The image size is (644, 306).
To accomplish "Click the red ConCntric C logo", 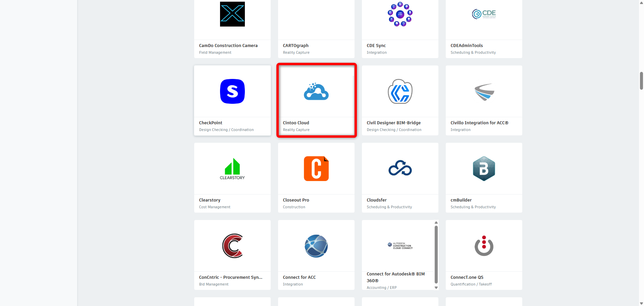I will (232, 246).
